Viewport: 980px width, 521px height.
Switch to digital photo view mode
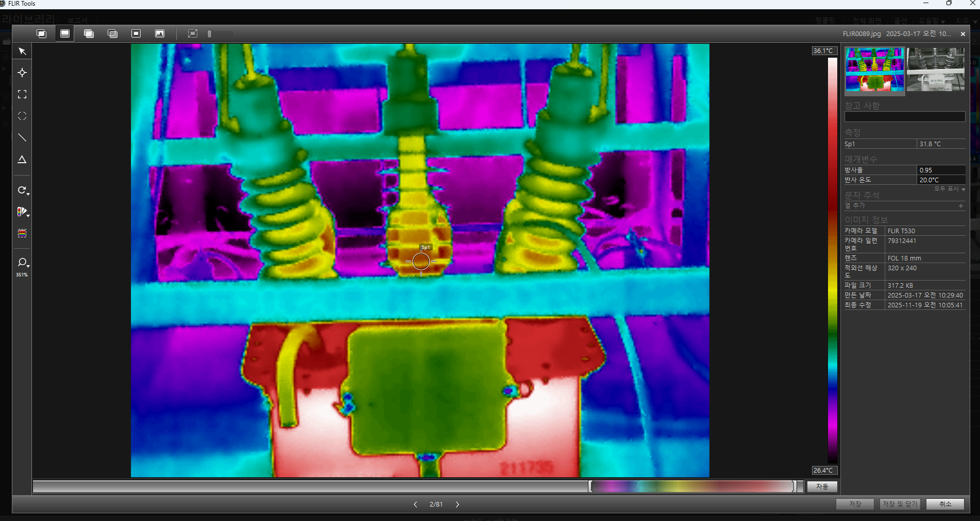(x=160, y=33)
